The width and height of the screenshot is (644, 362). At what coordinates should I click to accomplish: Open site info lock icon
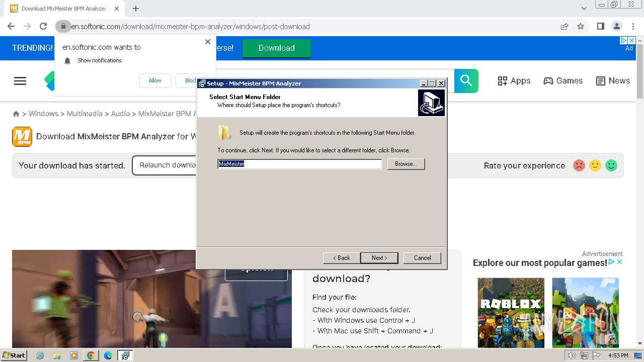point(63,27)
